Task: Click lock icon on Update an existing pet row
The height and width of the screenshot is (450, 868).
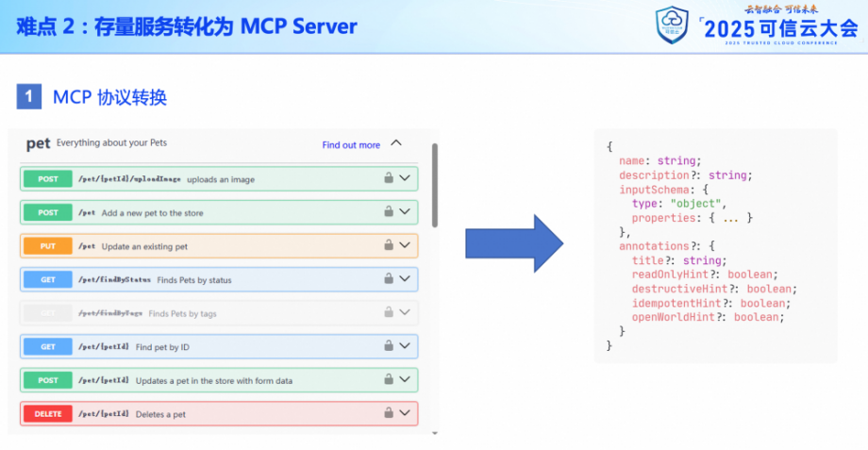Action: point(389,244)
